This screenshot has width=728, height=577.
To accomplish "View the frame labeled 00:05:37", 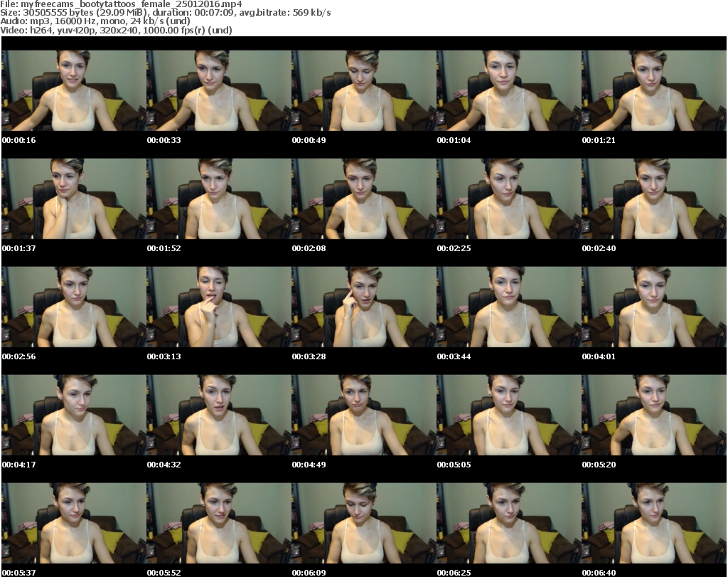I will click(x=74, y=524).
